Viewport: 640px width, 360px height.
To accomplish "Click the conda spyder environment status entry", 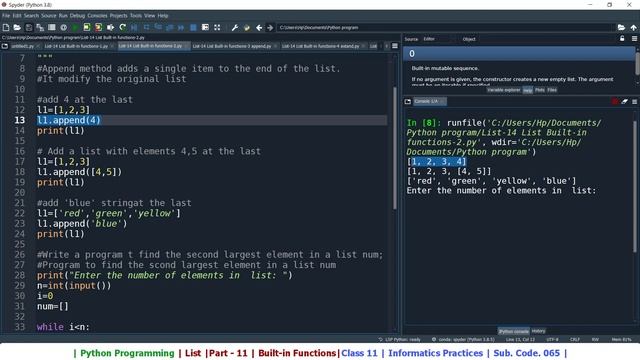I will 463,339.
